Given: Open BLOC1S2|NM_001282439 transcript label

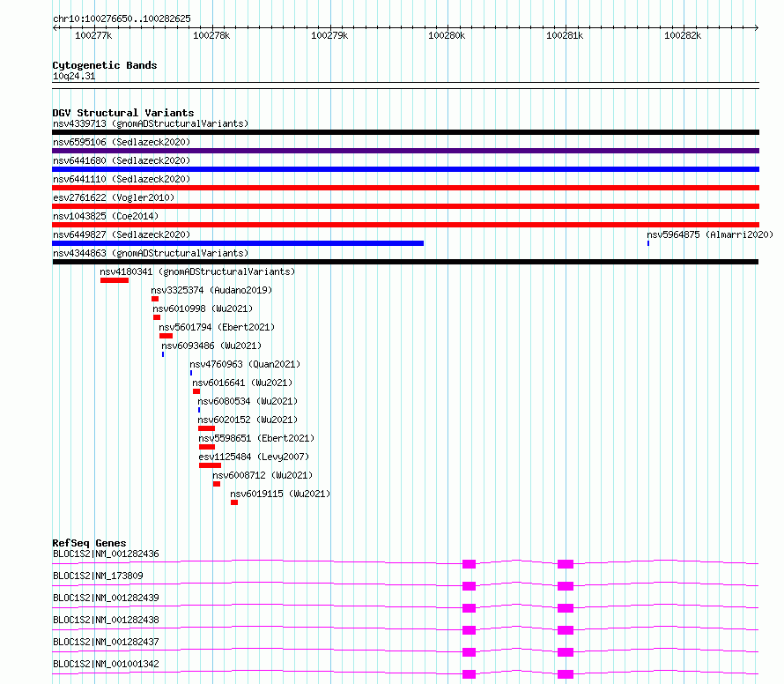Looking at the screenshot, I should click(106, 598).
